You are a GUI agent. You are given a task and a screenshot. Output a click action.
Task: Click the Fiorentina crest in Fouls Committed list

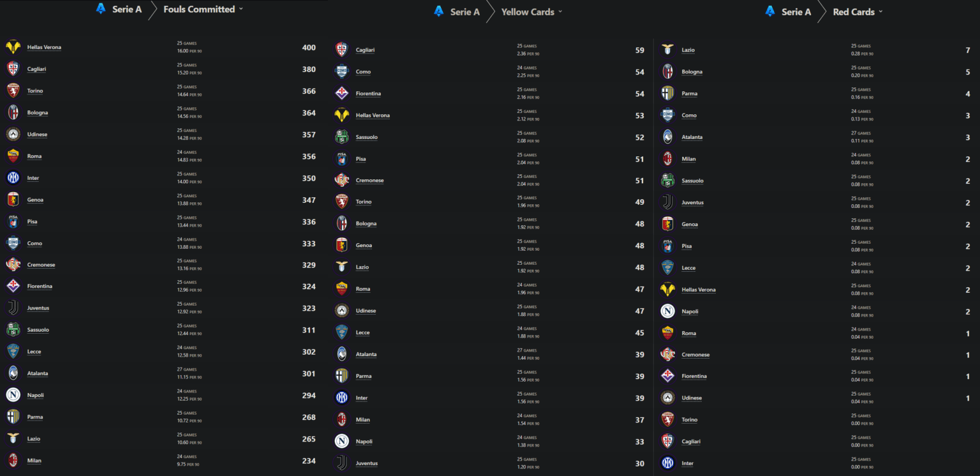coord(14,286)
